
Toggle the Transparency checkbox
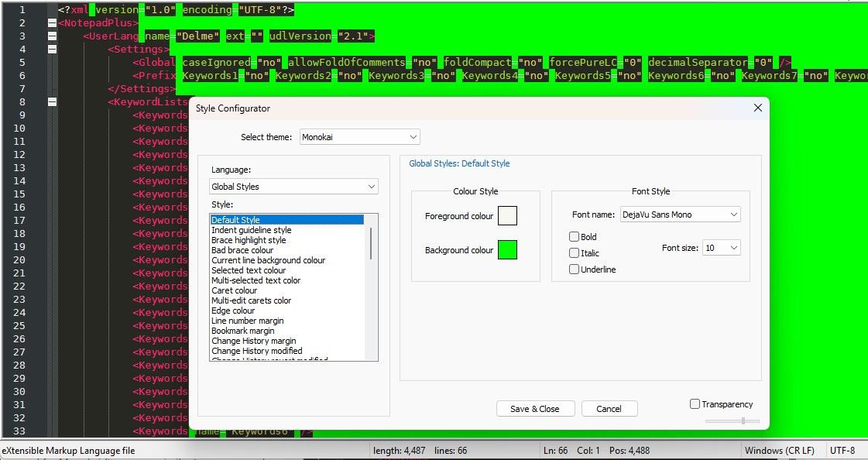pos(695,404)
